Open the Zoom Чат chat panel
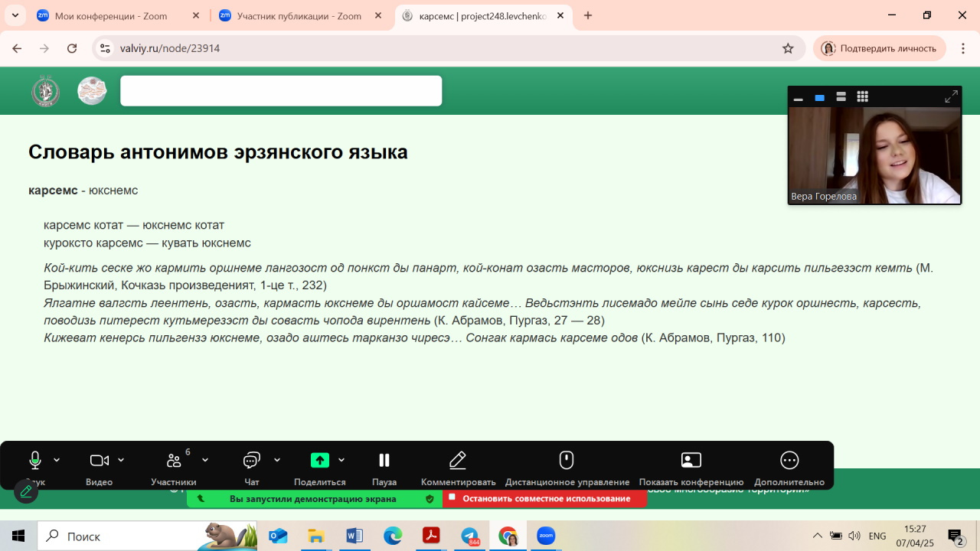The width and height of the screenshot is (980, 551). click(251, 460)
